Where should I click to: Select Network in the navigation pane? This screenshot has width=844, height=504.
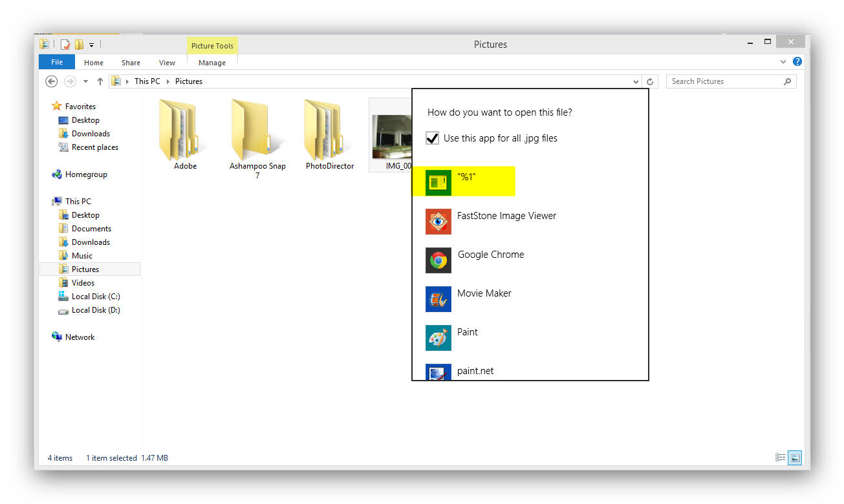80,337
